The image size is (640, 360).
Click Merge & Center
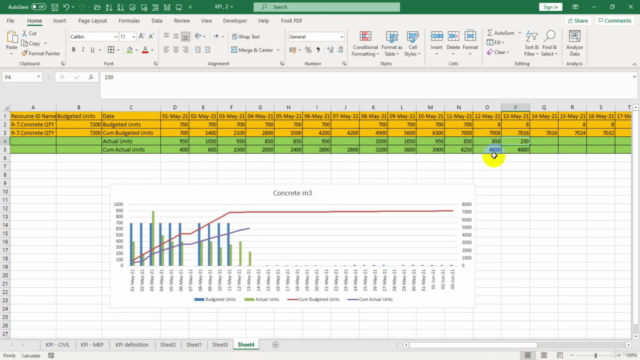click(x=252, y=50)
